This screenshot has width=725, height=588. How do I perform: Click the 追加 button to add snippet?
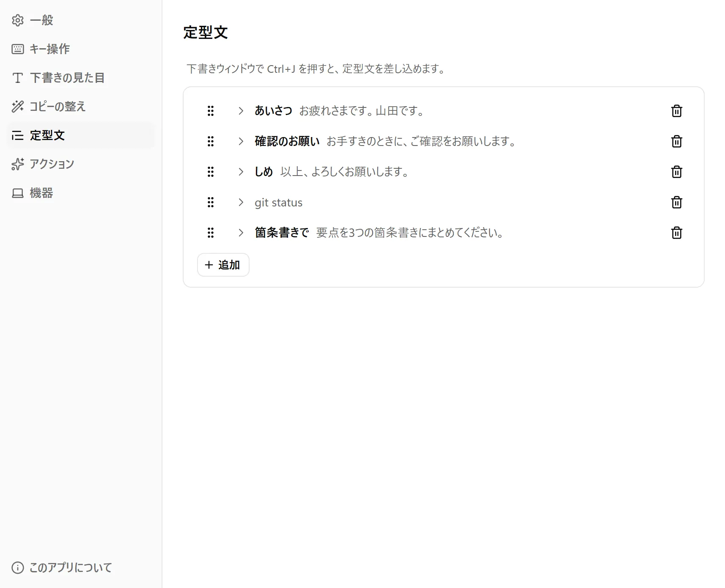223,265
